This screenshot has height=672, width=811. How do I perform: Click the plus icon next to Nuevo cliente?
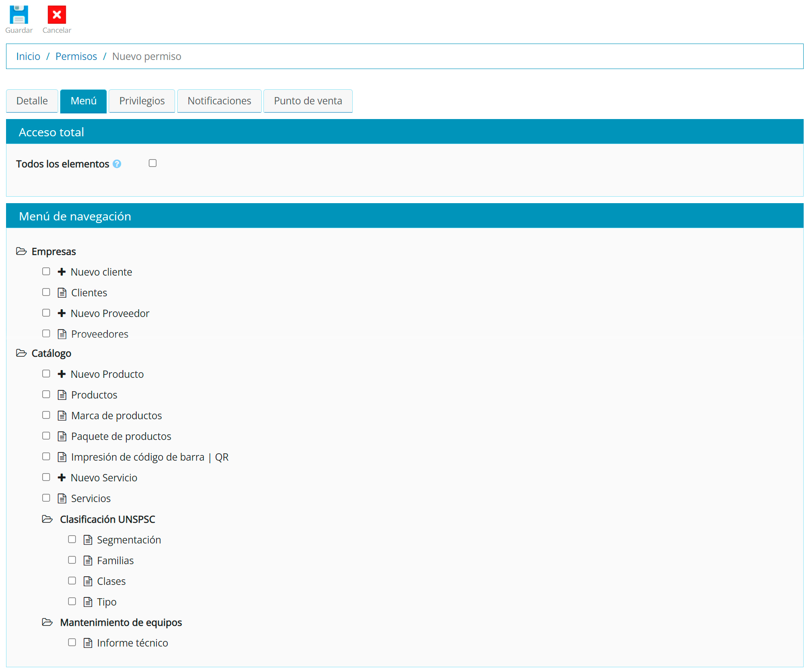[62, 272]
